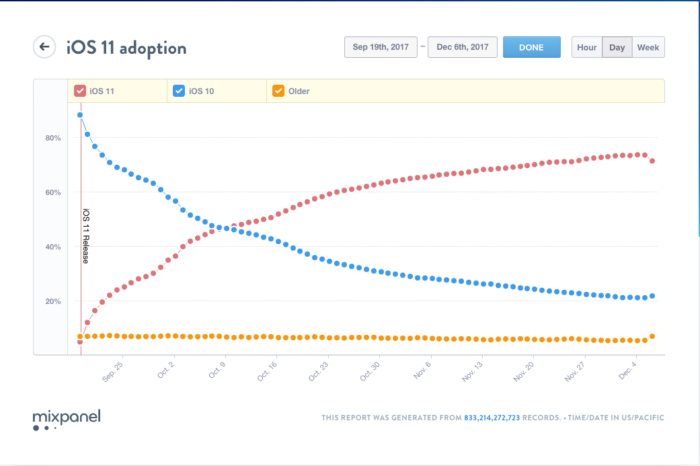700x466 pixels.
Task: Go back using the arrow button
Action: click(44, 47)
